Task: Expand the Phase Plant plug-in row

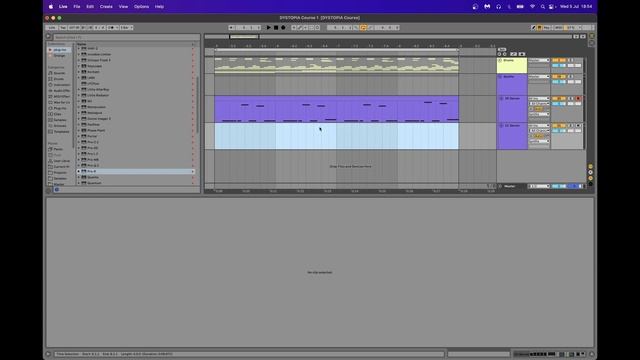Action: [x=79, y=131]
